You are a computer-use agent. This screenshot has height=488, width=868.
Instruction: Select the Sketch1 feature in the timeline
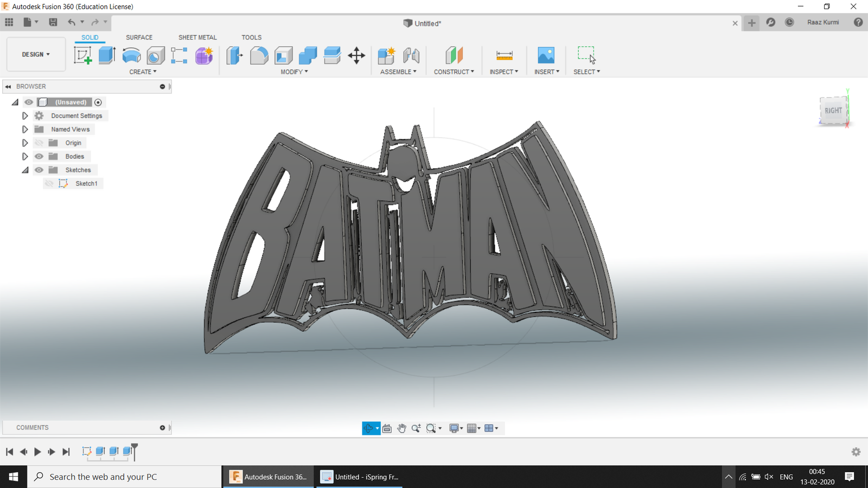[x=86, y=451]
